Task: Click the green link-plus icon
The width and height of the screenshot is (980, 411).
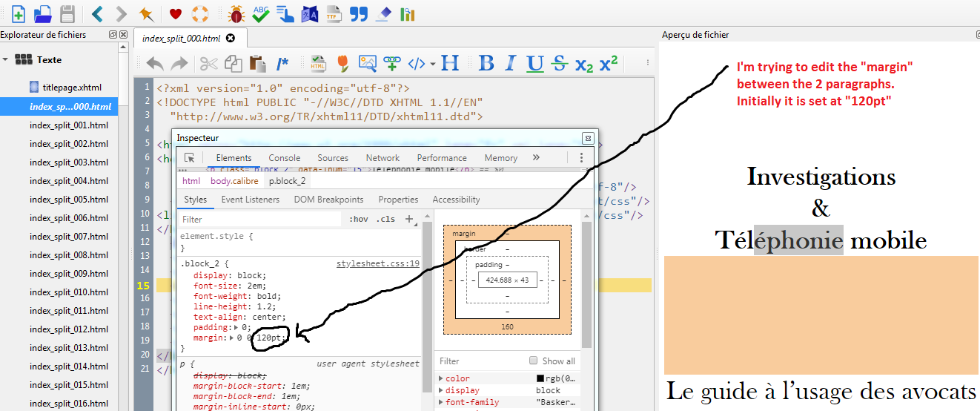Action: tap(391, 64)
